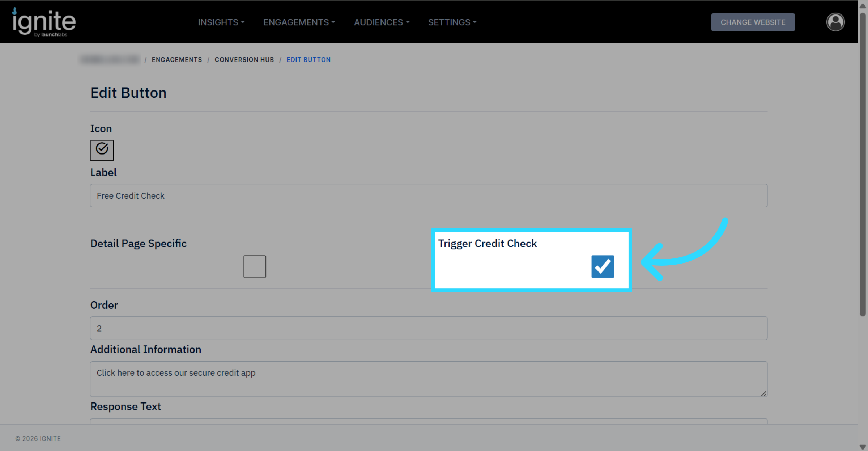
Task: Click into the Label text field
Action: [x=428, y=195]
